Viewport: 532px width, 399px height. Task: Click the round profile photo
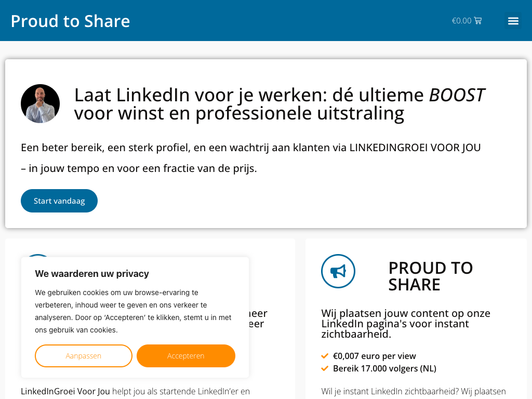40,104
